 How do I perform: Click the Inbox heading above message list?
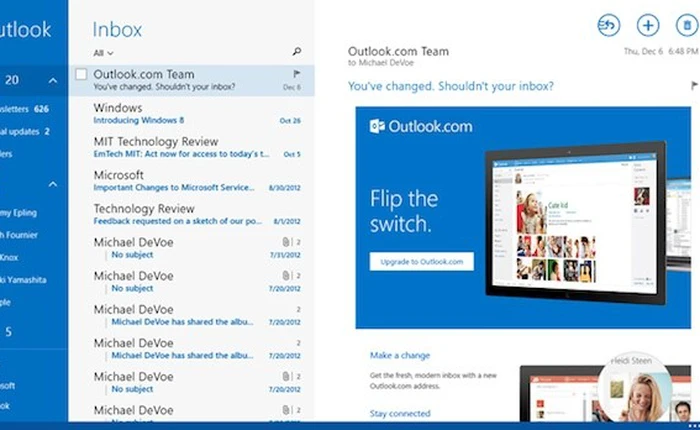(x=117, y=30)
